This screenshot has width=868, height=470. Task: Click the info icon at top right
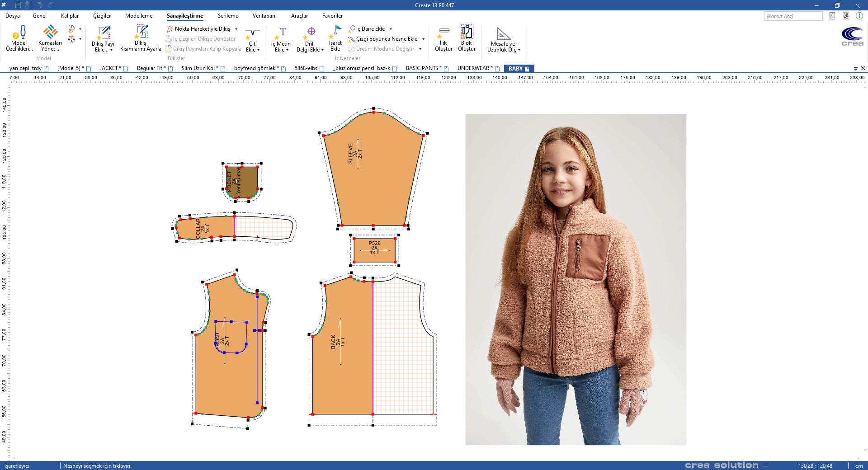859,16
